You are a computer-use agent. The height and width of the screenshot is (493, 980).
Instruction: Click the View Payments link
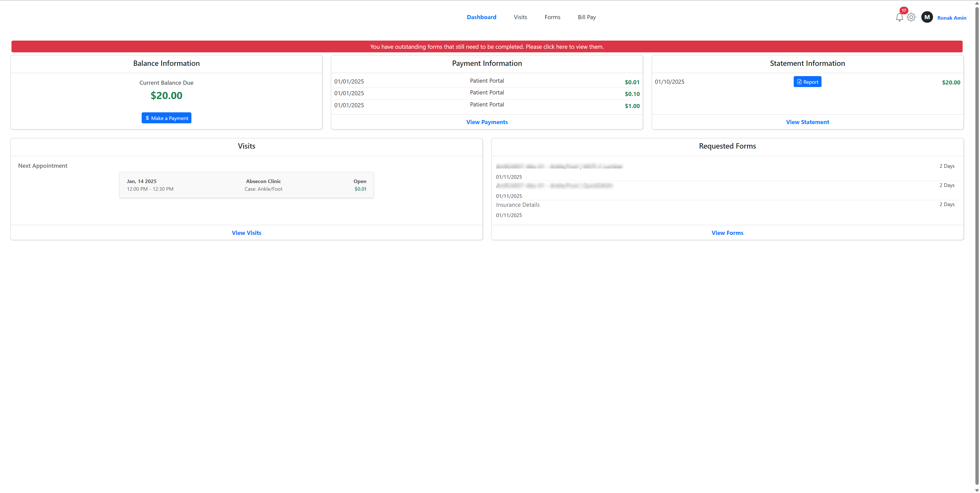(x=487, y=122)
